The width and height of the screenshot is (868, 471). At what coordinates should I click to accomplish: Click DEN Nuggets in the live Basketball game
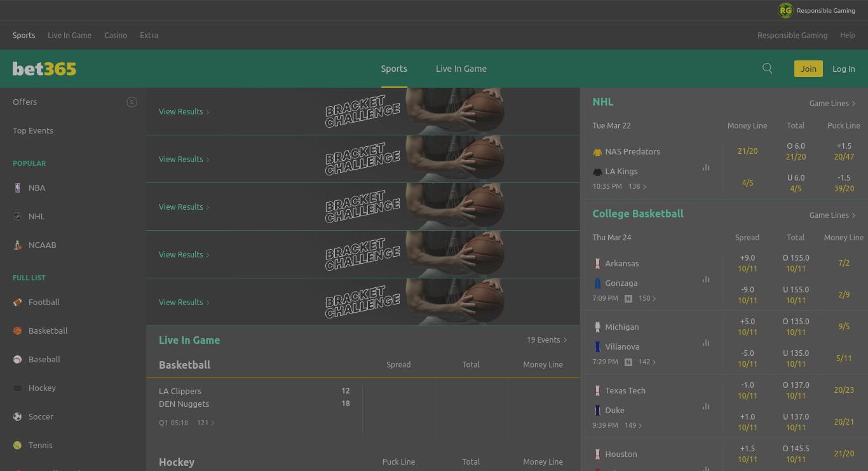pyautogui.click(x=184, y=404)
